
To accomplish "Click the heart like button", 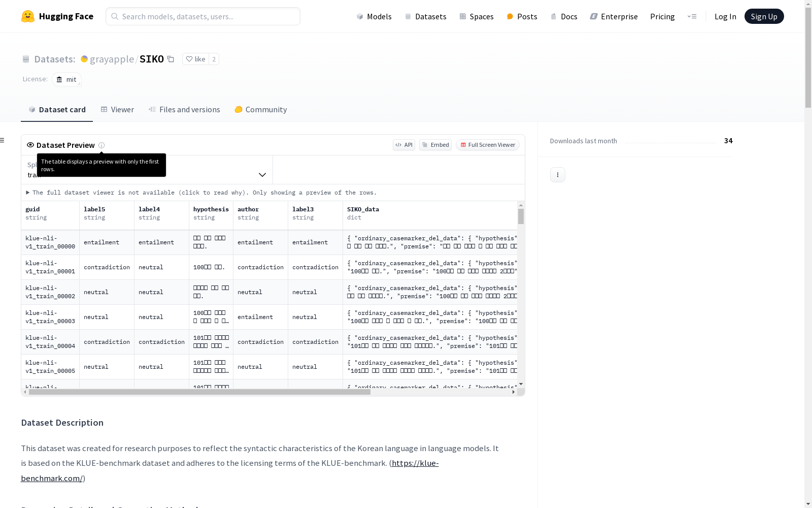I will point(195,59).
